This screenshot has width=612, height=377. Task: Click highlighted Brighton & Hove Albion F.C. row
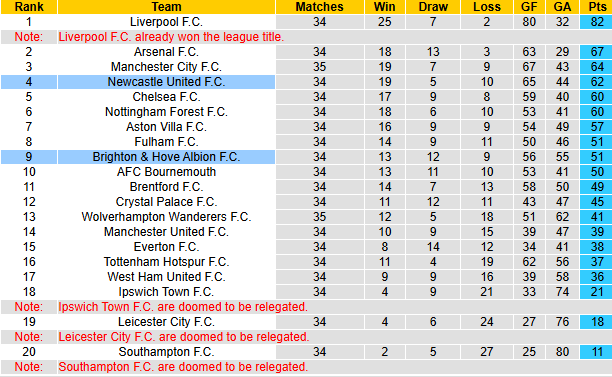pyautogui.click(x=138, y=157)
